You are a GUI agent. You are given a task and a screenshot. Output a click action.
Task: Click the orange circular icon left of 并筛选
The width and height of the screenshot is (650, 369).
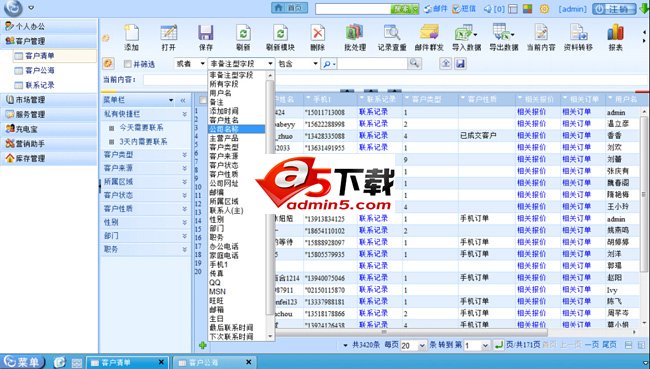click(108, 63)
